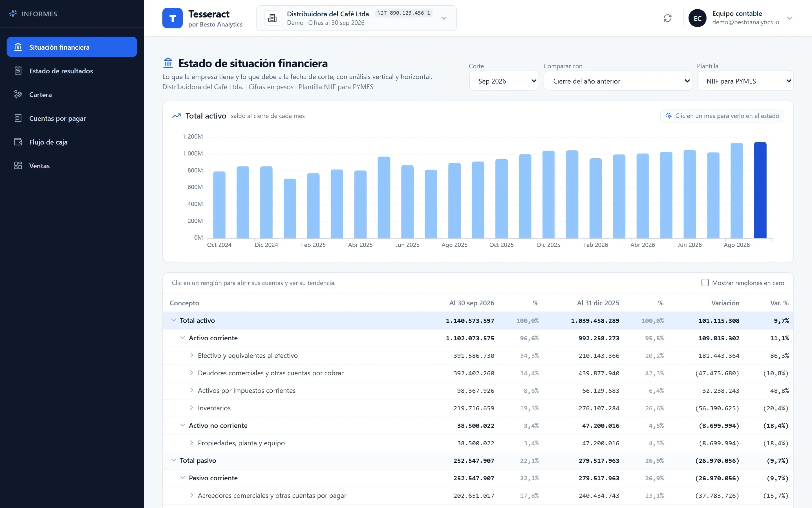The width and height of the screenshot is (812, 508).
Task: Click the refresh data icon in header
Action: click(x=667, y=18)
